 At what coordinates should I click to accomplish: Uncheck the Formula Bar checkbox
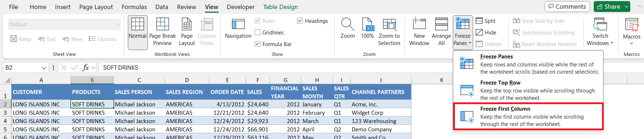point(258,44)
